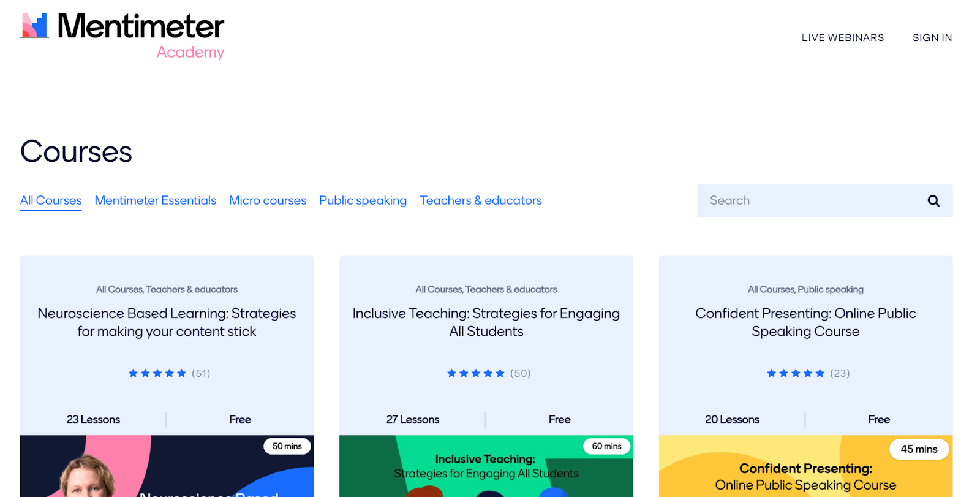Filter by Teachers & educators
Image resolution: width=980 pixels, height=497 pixels.
[x=481, y=200]
